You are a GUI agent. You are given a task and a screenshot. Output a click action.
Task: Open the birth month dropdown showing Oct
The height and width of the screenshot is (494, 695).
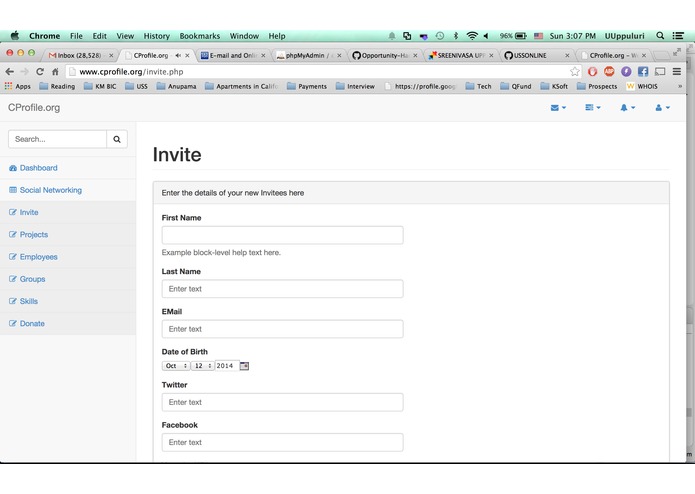coord(176,366)
